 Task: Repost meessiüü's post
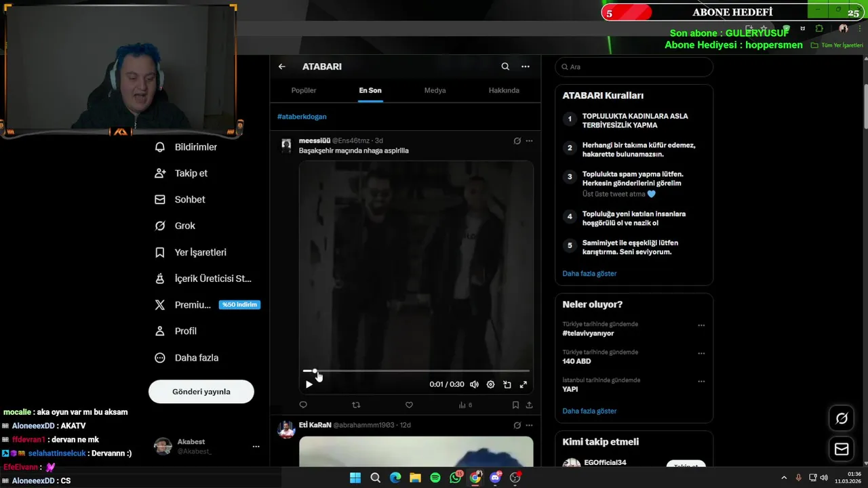point(356,405)
